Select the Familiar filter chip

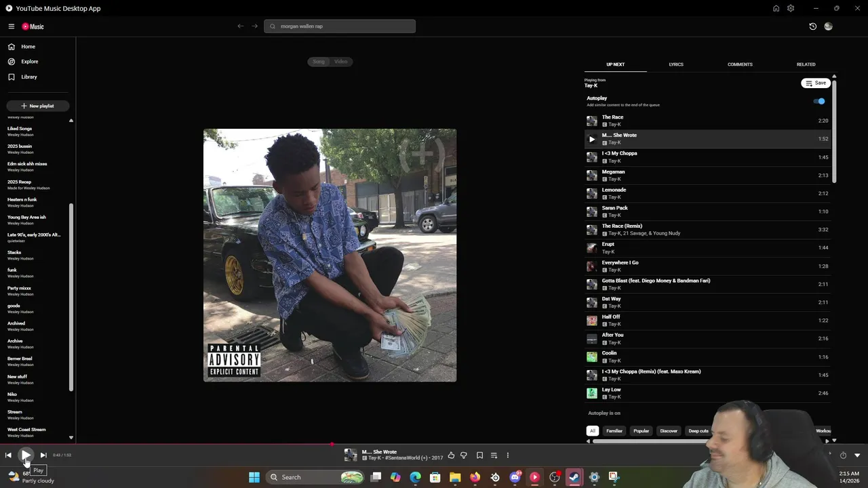coord(614,431)
